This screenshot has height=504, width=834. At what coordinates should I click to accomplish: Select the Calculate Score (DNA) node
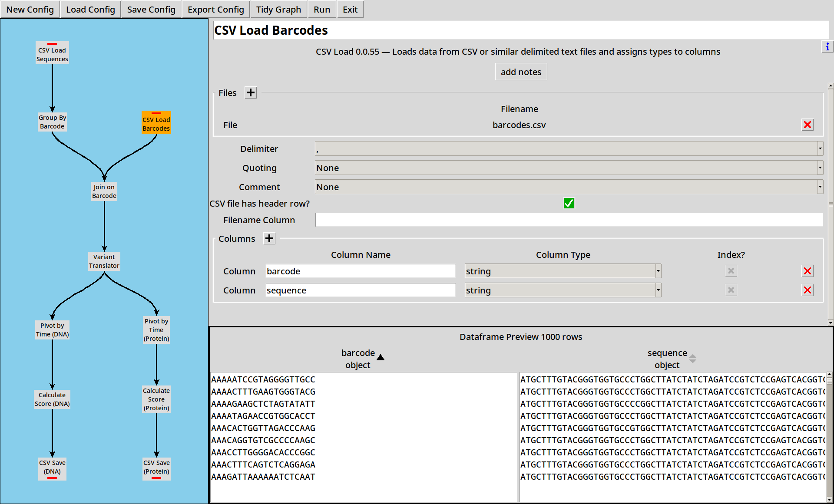click(x=52, y=399)
